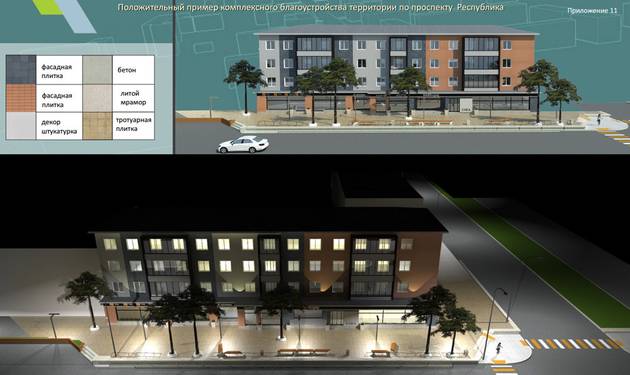Click the pedestrian near the night crosswalk
Screen dimensions: 630x375
pos(499,348)
